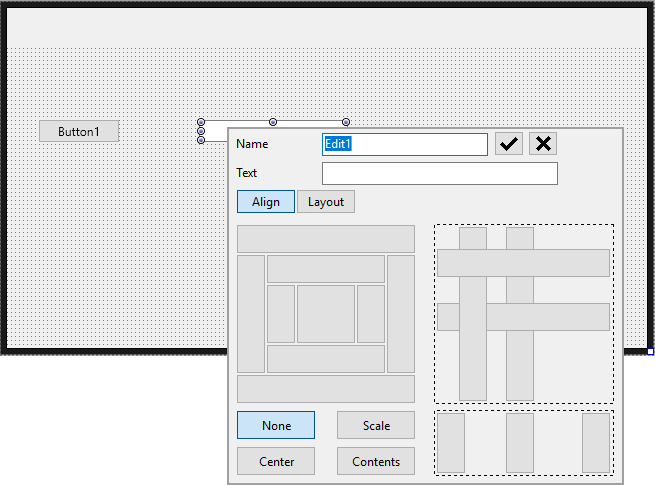The image size is (655, 485).
Task: Pick the inner top alignment bar
Action: (x=326, y=269)
